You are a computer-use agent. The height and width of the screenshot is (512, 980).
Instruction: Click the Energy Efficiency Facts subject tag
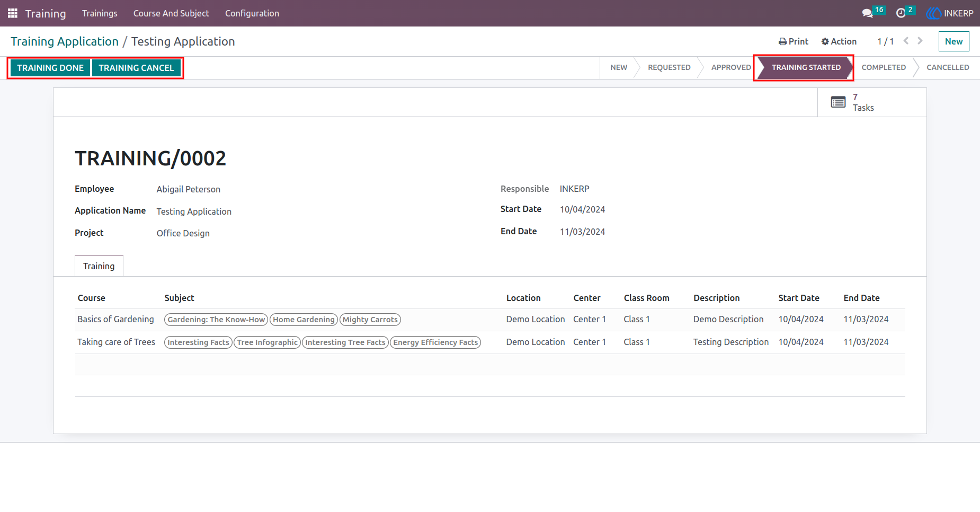(x=435, y=342)
